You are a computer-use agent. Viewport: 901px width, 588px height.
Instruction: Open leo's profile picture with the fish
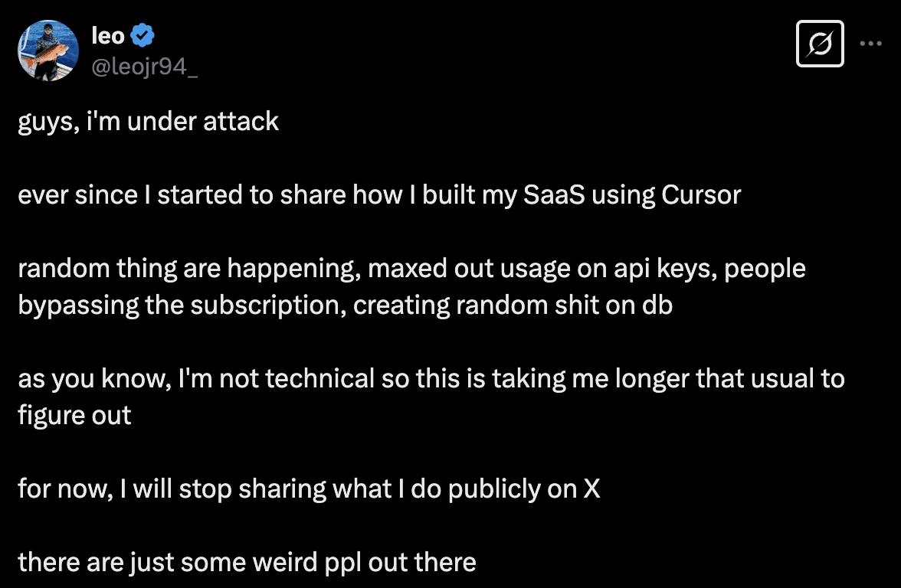coord(48,51)
